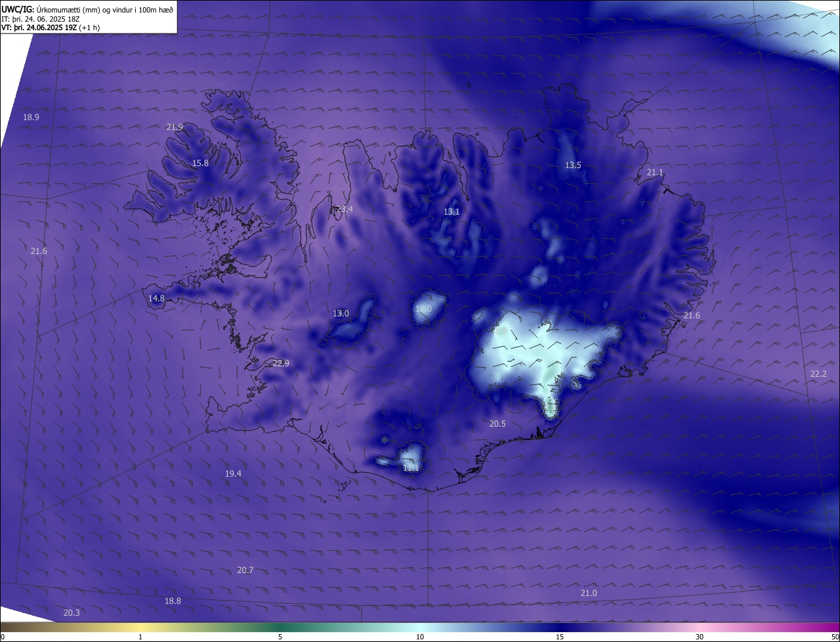Click the color scale tick label 5
This screenshot has width=840, height=642.
[280, 637]
